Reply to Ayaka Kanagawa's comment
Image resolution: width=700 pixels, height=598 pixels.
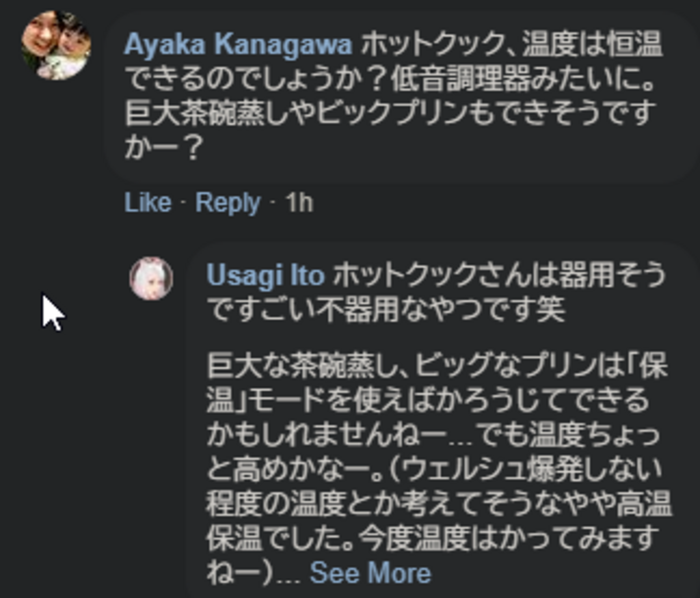[x=227, y=203]
